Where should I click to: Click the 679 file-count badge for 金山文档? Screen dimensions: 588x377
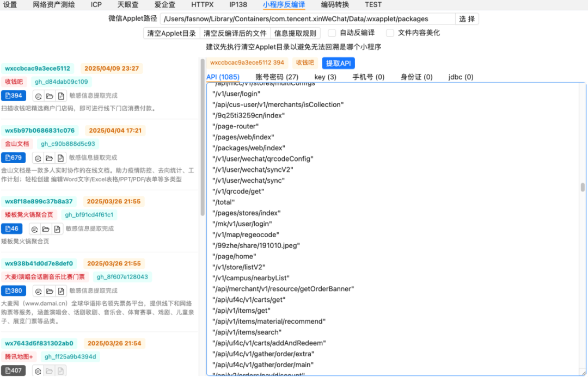pos(13,158)
